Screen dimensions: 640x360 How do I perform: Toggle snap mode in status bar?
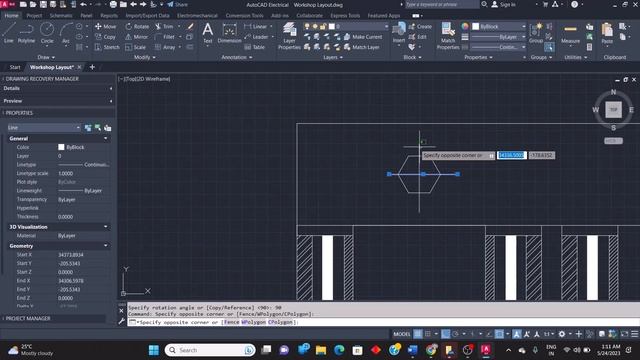[428, 334]
